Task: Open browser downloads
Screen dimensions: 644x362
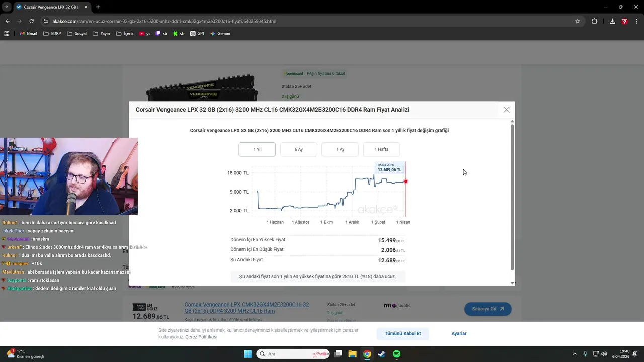Action: 612,21
